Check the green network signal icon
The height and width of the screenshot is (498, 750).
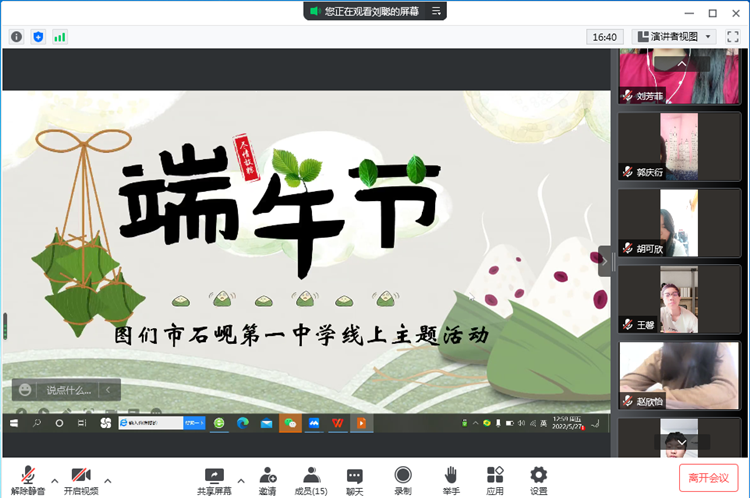point(60,37)
